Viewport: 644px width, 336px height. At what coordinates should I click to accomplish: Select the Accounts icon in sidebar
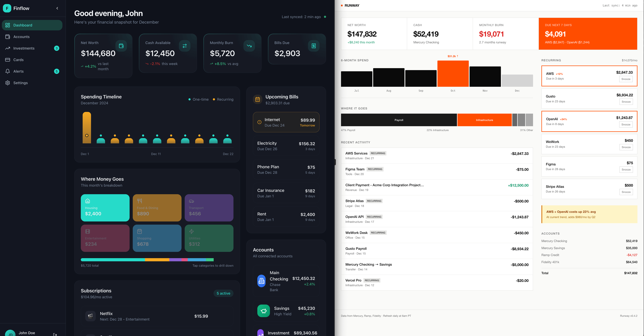(8, 36)
